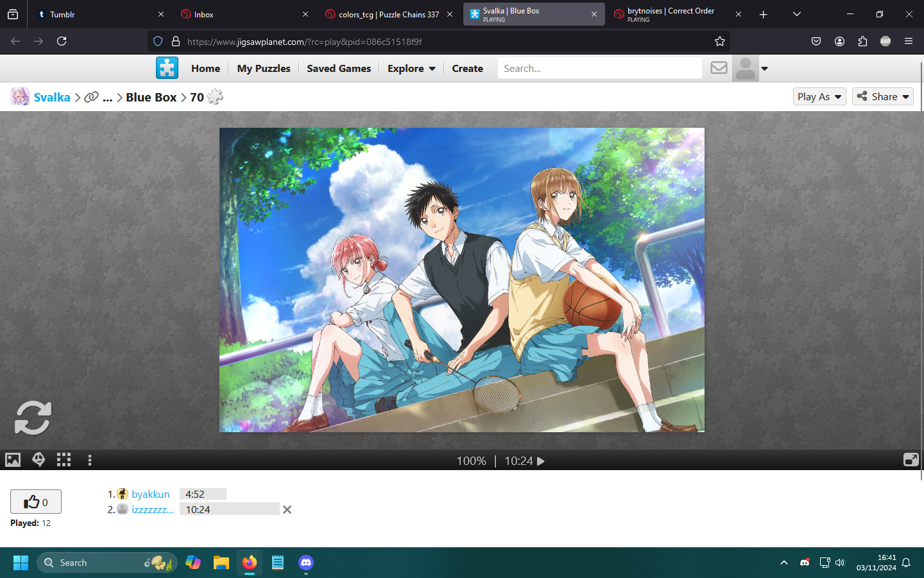
Task: Open the Explore dropdown menu
Action: pos(411,68)
